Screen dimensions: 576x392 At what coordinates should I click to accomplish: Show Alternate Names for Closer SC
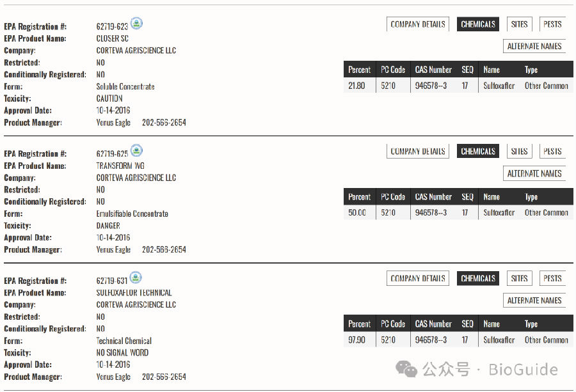pyautogui.click(x=534, y=46)
